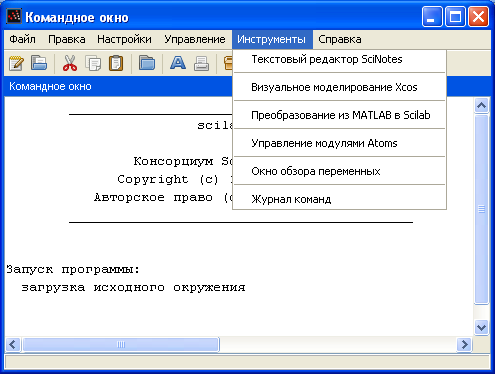This screenshot has width=495, height=374.
Task: Close the Инструменты menu
Action: tap(272, 39)
